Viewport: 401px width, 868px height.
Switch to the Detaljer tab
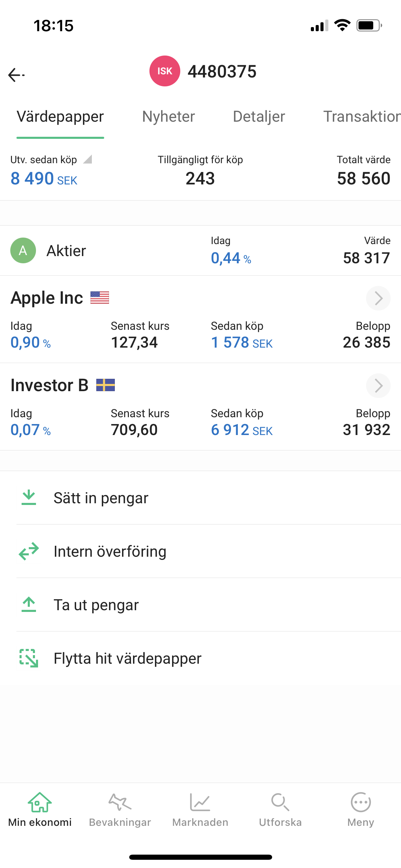click(x=259, y=117)
